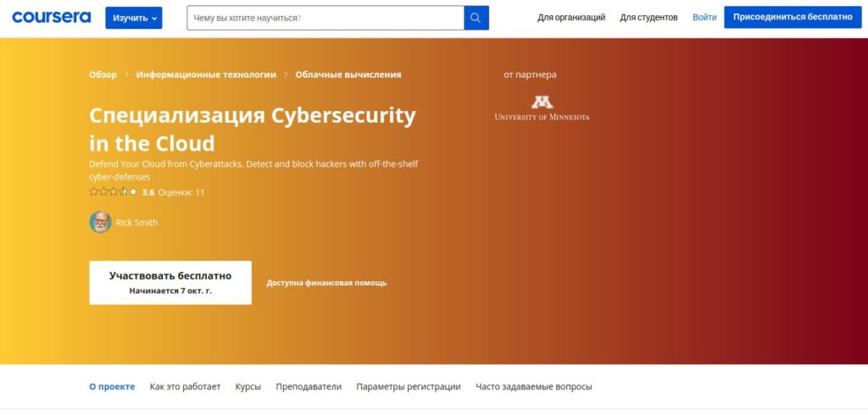Image resolution: width=868 pixels, height=415 pixels.
Task: Open Для организаций link
Action: point(571,18)
